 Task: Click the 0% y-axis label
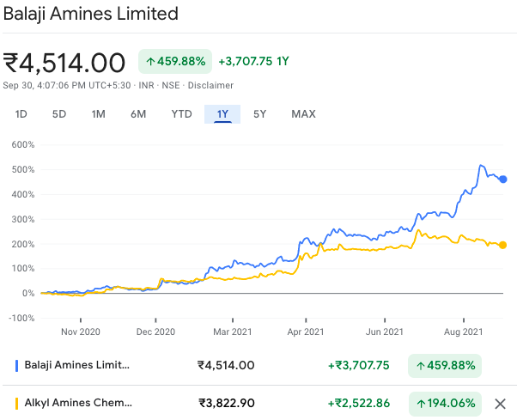click(x=28, y=293)
